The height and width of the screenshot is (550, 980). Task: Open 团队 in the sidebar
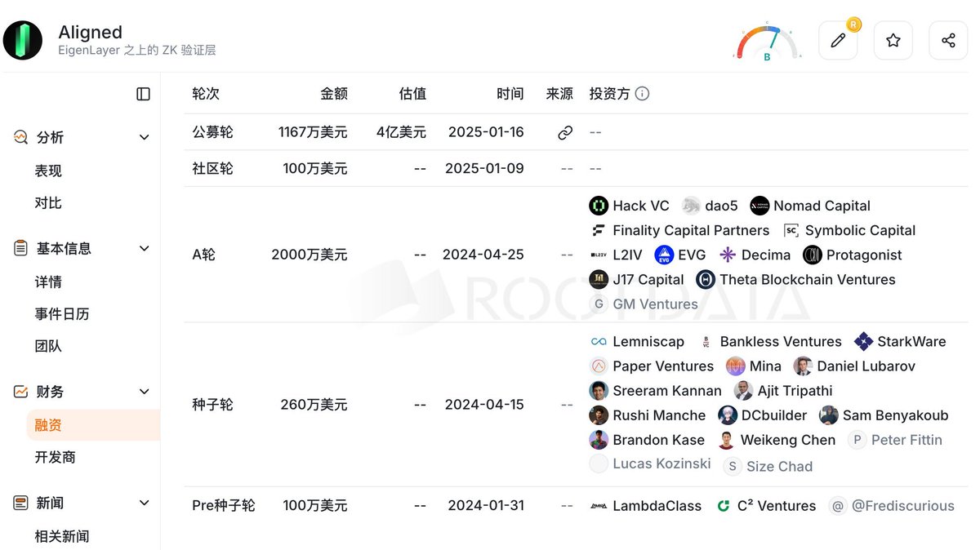48,346
